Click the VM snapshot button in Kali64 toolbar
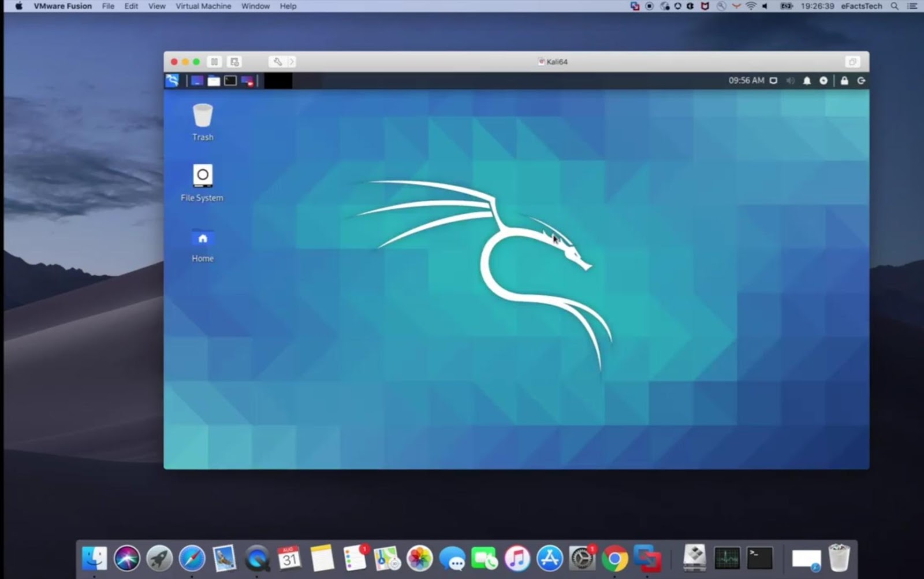Screen dimensions: 924x579 [234, 62]
